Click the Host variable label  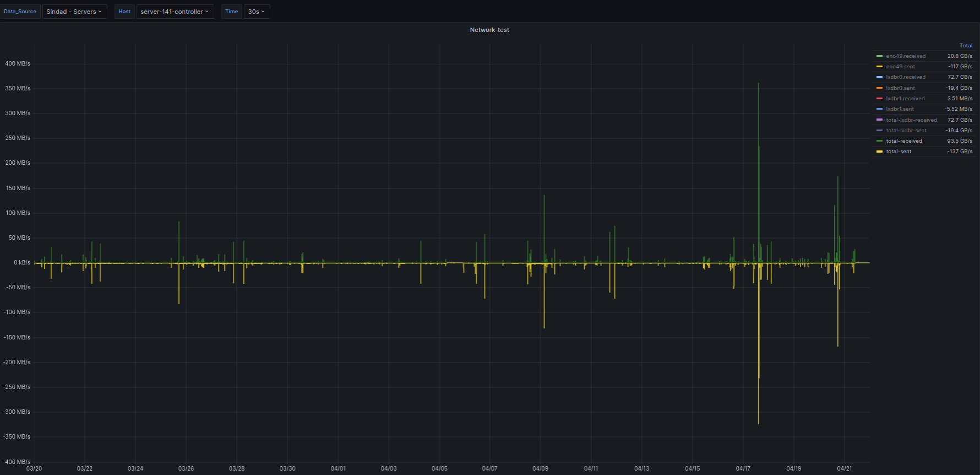point(124,12)
